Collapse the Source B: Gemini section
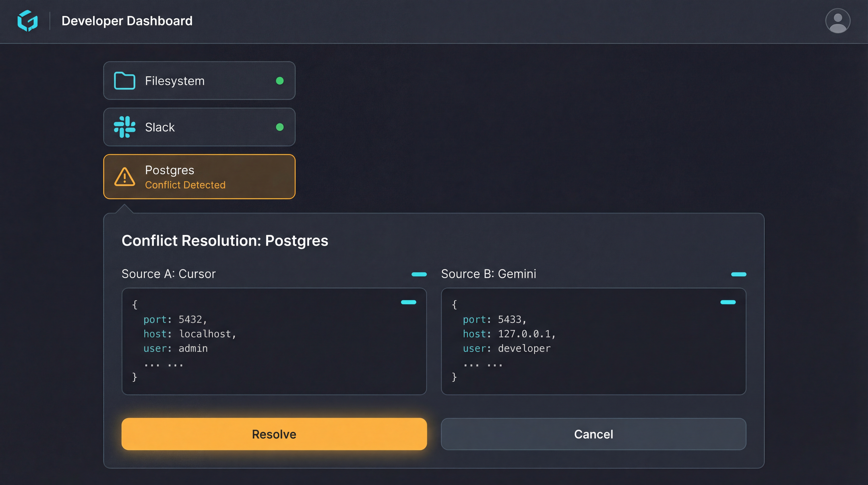This screenshot has height=485, width=868. coord(738,274)
